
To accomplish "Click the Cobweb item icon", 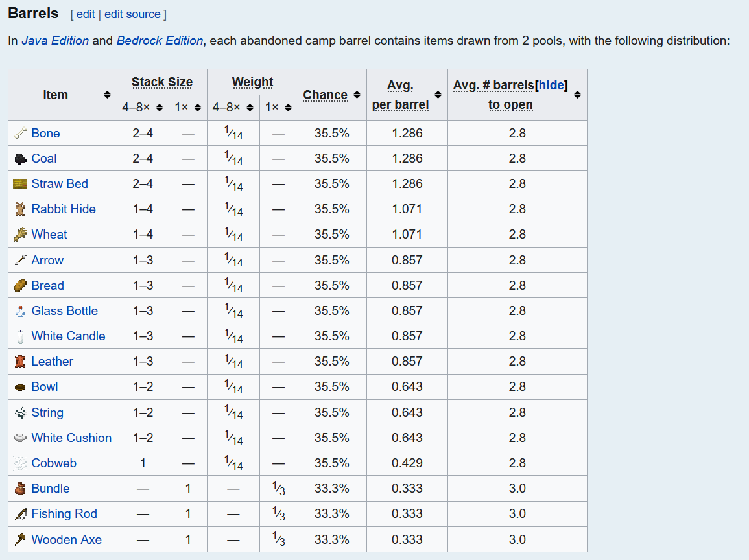I will pos(20,463).
